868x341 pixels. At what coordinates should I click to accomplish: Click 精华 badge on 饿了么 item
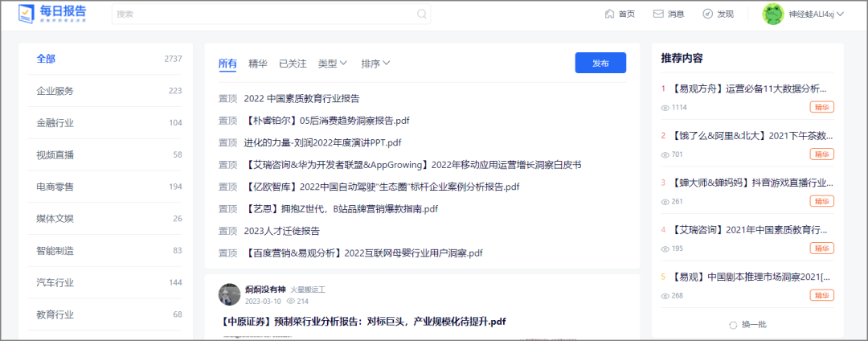pyautogui.click(x=821, y=154)
